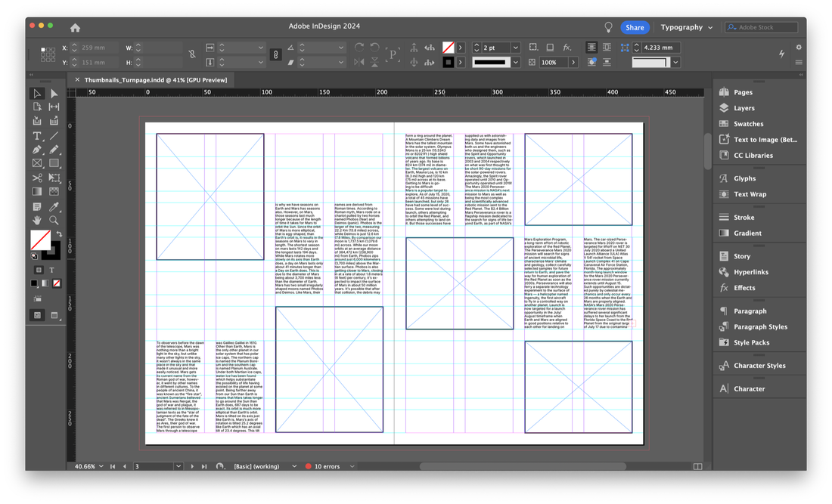Choose the Eyedropper tool

point(54,207)
